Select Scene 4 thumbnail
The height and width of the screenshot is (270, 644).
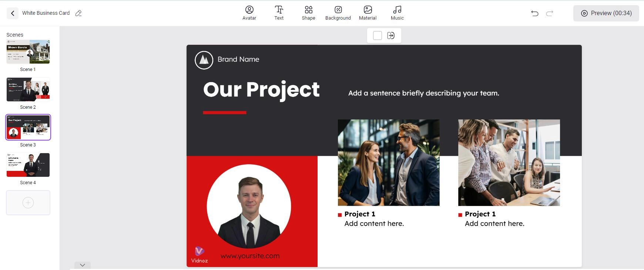tap(28, 165)
